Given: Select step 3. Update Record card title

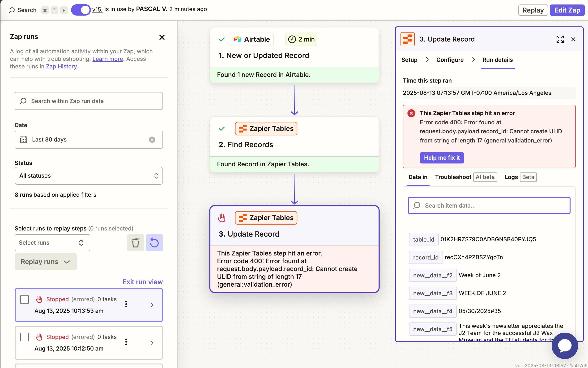Looking at the screenshot, I should coord(249,234).
